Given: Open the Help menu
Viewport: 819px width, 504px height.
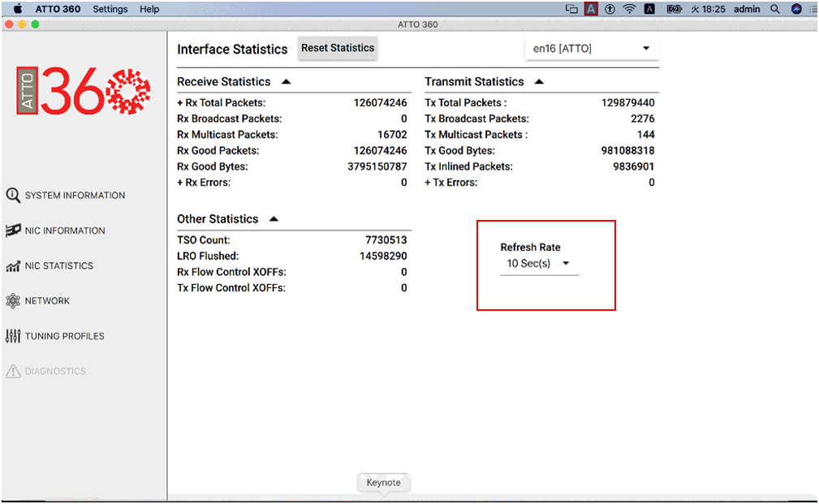Looking at the screenshot, I should pyautogui.click(x=149, y=9).
